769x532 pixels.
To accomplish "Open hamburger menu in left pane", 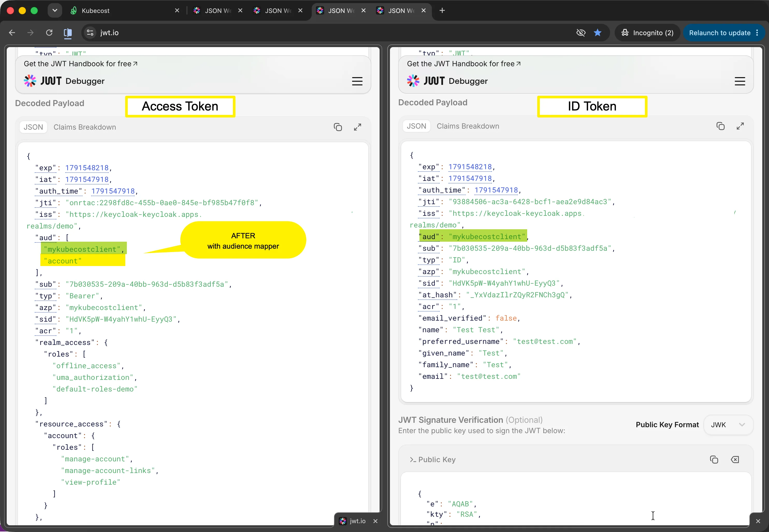I will click(357, 81).
